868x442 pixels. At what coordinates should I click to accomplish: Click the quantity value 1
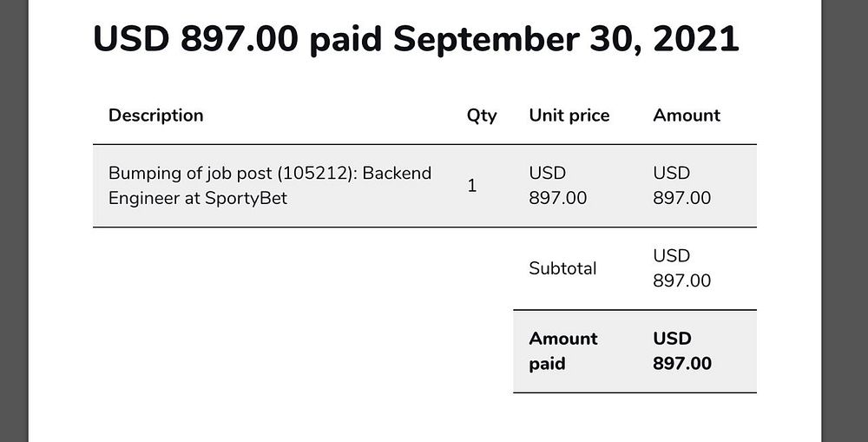click(472, 185)
